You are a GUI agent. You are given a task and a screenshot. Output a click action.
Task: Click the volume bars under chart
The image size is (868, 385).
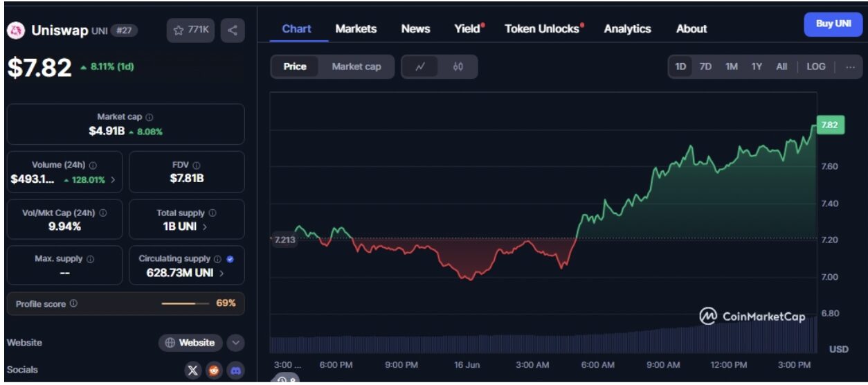543,337
